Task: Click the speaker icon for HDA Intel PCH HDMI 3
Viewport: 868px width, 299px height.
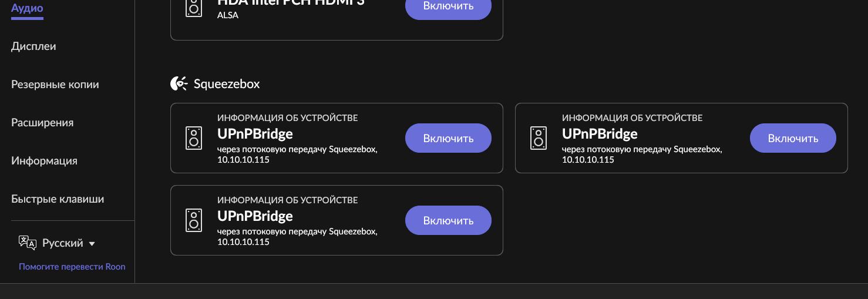Action: pos(194,7)
